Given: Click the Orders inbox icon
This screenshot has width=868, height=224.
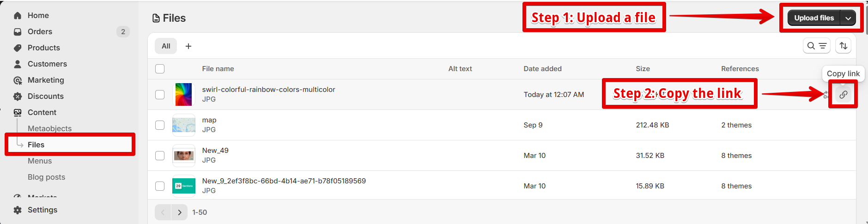Looking at the screenshot, I should [x=18, y=32].
